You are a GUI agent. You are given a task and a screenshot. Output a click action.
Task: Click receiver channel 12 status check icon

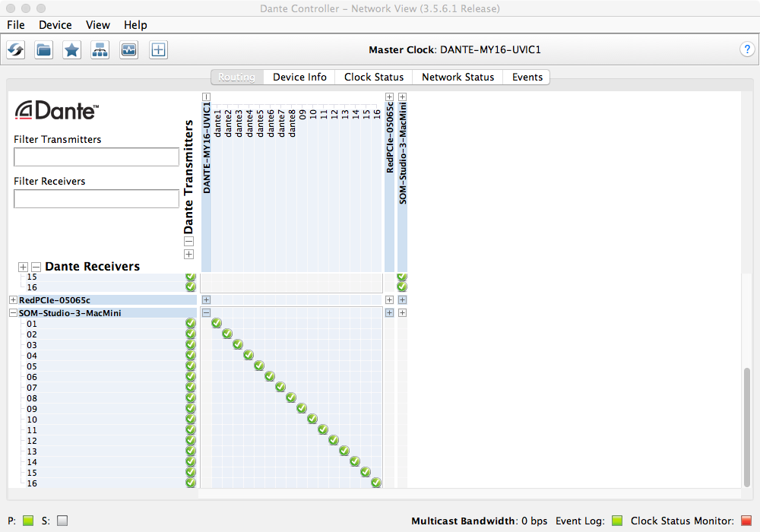(191, 441)
